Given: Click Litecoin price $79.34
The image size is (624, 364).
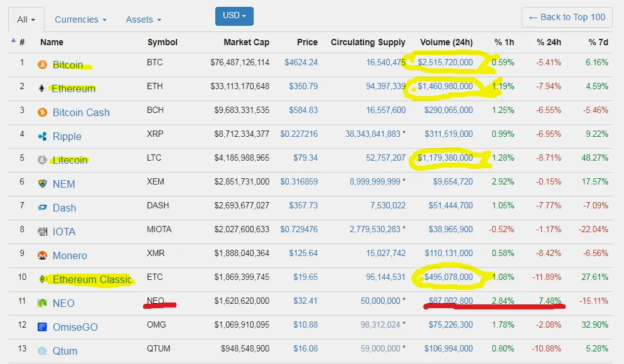Looking at the screenshot, I should (x=306, y=158).
